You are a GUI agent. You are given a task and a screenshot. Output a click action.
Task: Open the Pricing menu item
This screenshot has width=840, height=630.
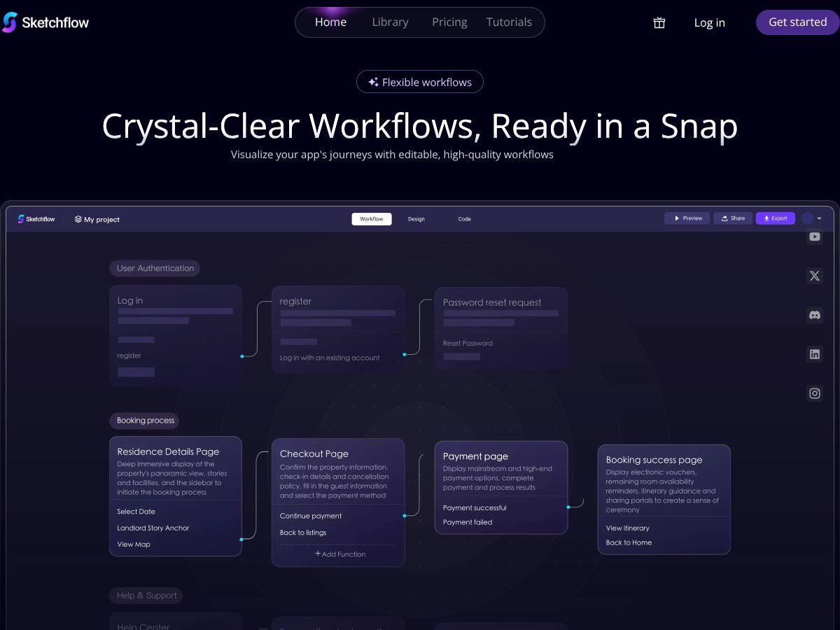[x=449, y=22]
